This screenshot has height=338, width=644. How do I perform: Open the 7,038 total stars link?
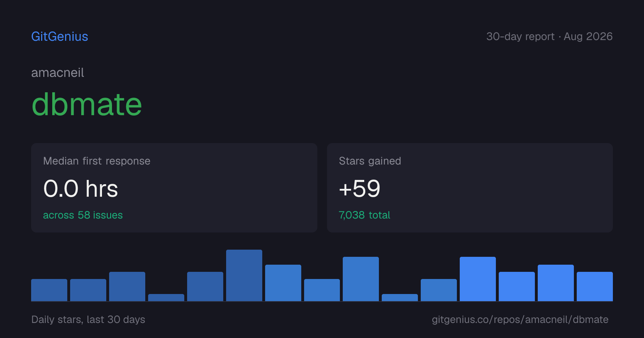[364, 215]
